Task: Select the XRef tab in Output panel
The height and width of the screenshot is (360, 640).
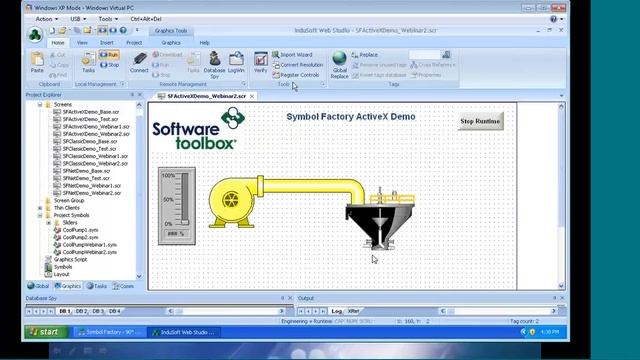Action: click(x=353, y=311)
